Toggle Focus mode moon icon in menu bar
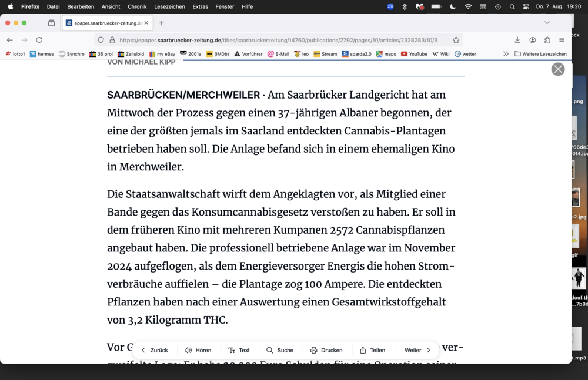Screen dimensions: 588x380 click(x=453, y=6)
